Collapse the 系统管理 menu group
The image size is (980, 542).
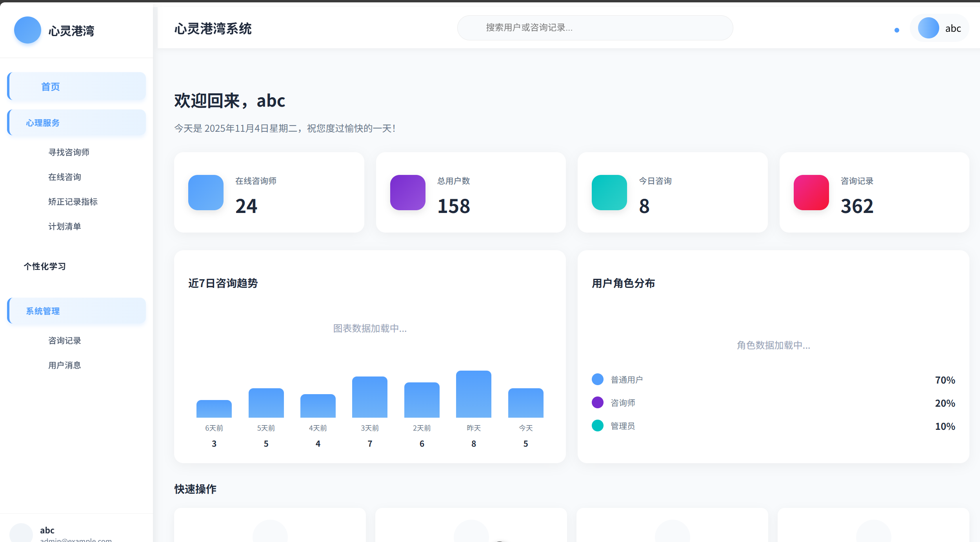click(77, 311)
